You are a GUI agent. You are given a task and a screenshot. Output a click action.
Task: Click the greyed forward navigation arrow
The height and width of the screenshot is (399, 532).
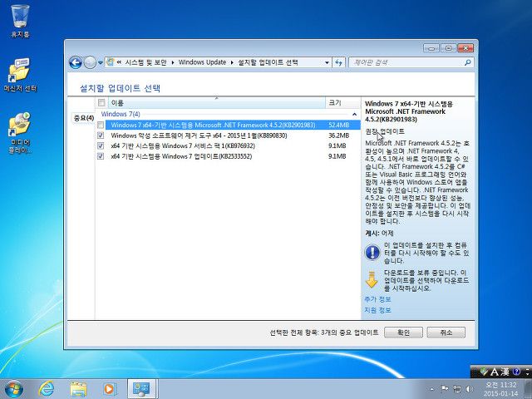pyautogui.click(x=90, y=62)
